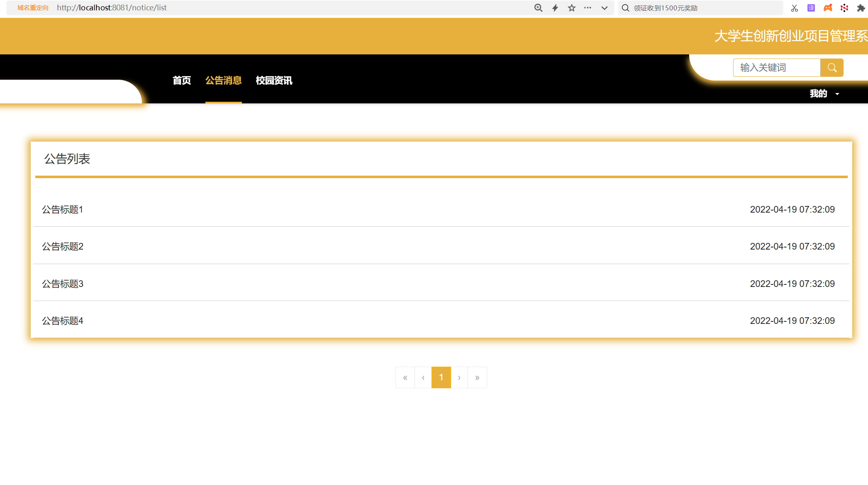Open the purple translate extension icon
This screenshot has width=868, height=485.
coord(811,8)
